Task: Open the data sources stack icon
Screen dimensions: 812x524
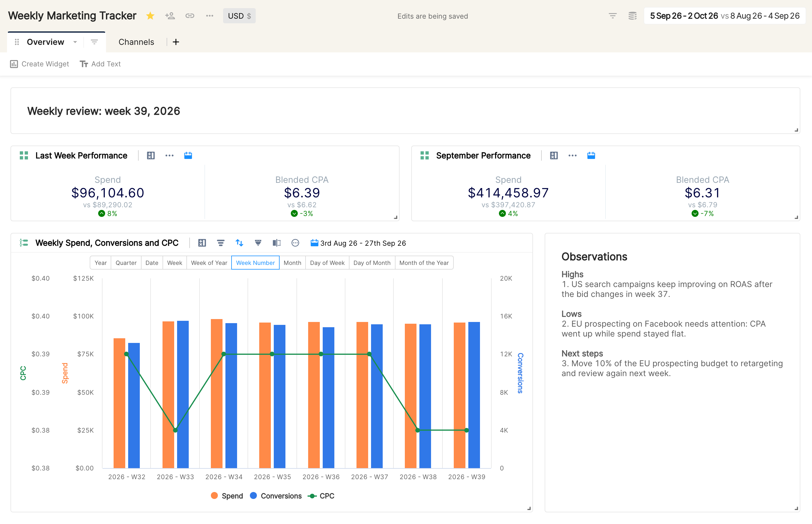Action: pos(632,16)
